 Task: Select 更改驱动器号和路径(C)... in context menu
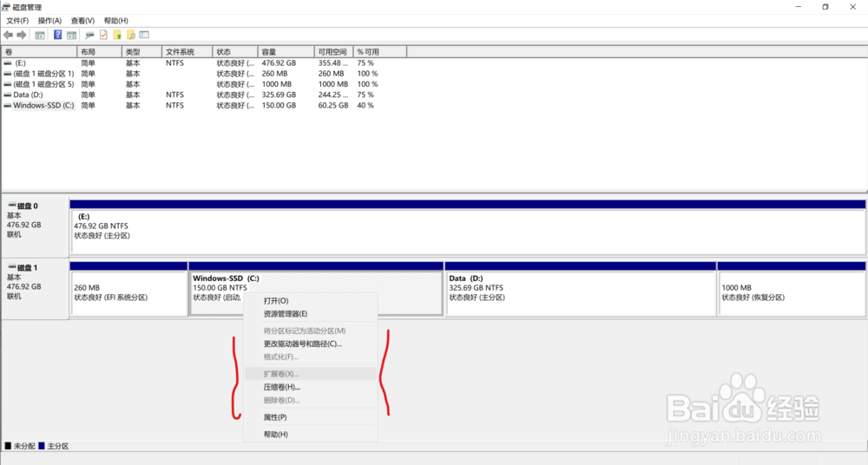click(311, 344)
